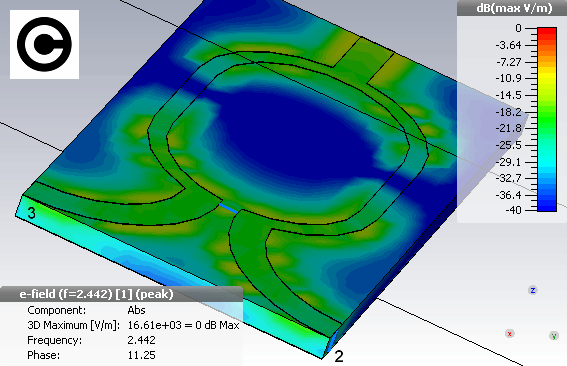Click the -40 scale tick label
567x366 pixels.
pyautogui.click(x=513, y=210)
